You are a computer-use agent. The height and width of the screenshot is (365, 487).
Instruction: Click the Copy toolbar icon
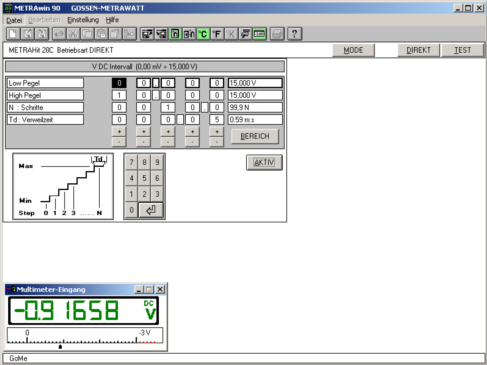[x=87, y=34]
